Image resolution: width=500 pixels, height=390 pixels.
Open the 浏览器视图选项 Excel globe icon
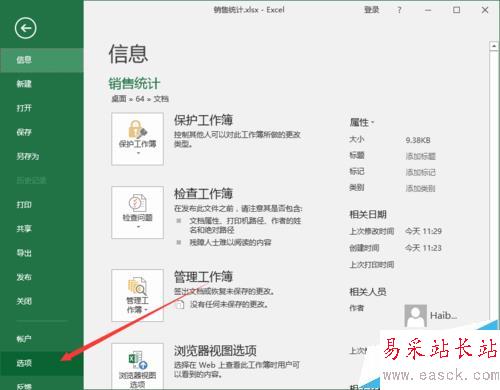pos(137,366)
